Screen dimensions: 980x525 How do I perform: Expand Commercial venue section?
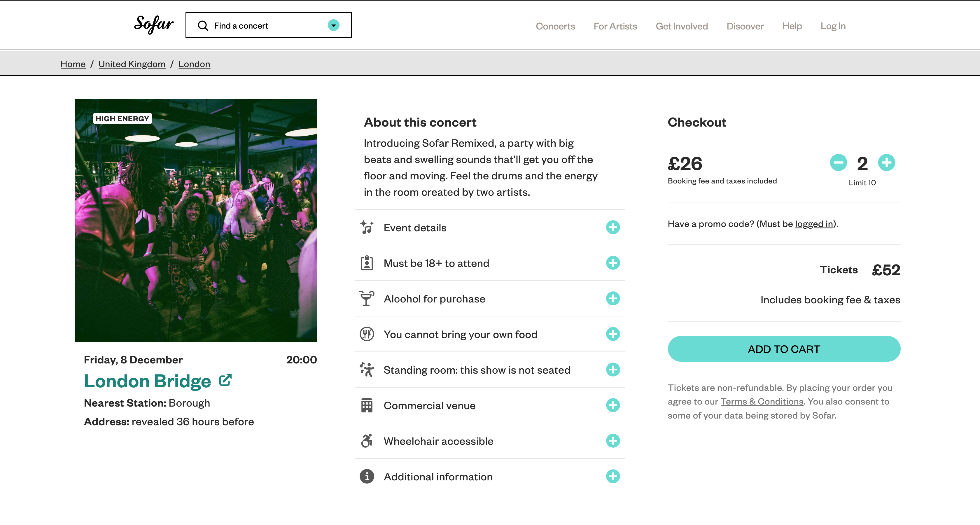click(613, 405)
